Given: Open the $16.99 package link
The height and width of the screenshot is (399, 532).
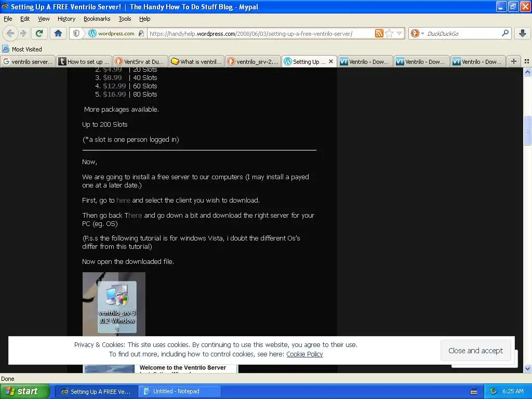Looking at the screenshot, I should pyautogui.click(x=114, y=95).
